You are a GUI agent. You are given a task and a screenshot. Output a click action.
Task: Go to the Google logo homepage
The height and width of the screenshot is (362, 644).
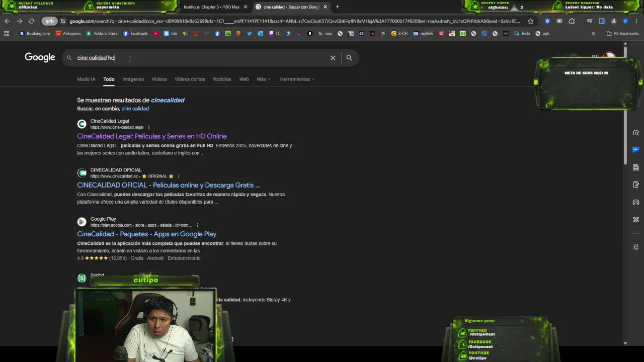40,57
